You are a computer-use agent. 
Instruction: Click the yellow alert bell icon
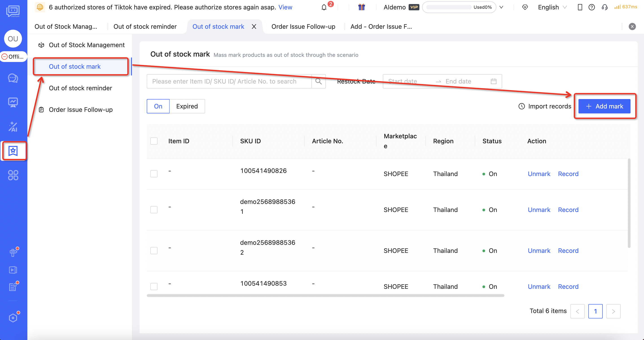40,7
